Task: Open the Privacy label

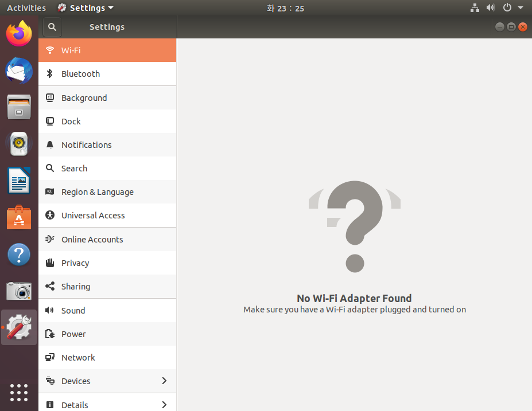Action: pos(75,263)
